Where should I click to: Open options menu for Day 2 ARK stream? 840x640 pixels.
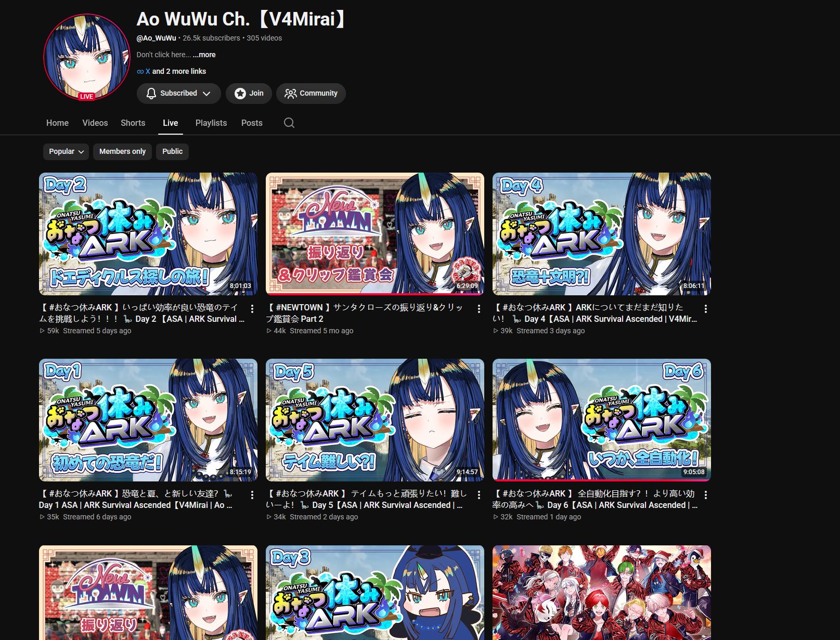[252, 309]
